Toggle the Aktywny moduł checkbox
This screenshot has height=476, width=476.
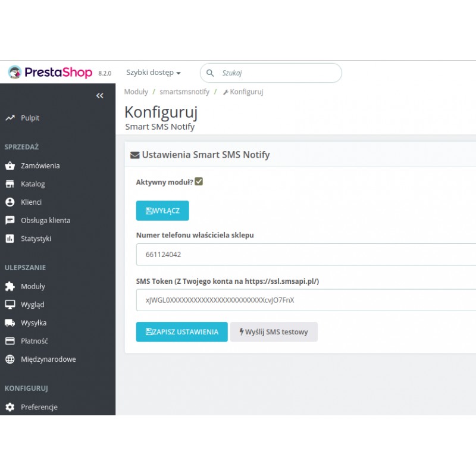[x=199, y=181]
